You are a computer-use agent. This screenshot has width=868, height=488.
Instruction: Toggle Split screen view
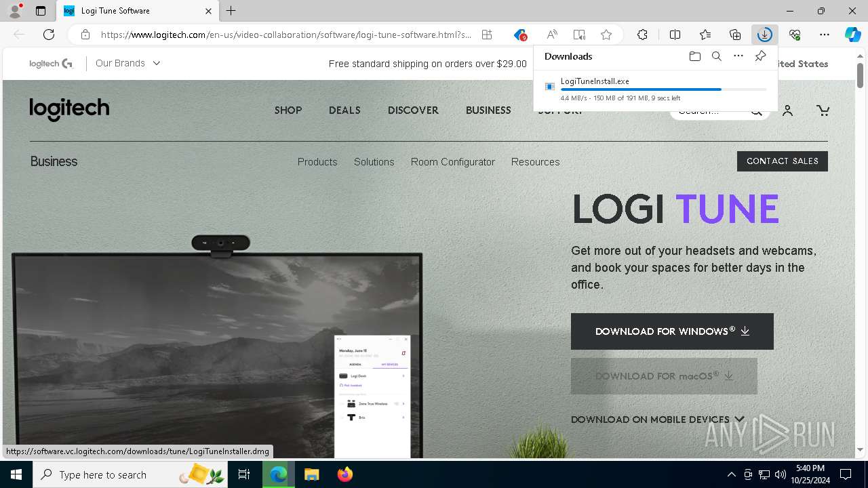click(675, 35)
